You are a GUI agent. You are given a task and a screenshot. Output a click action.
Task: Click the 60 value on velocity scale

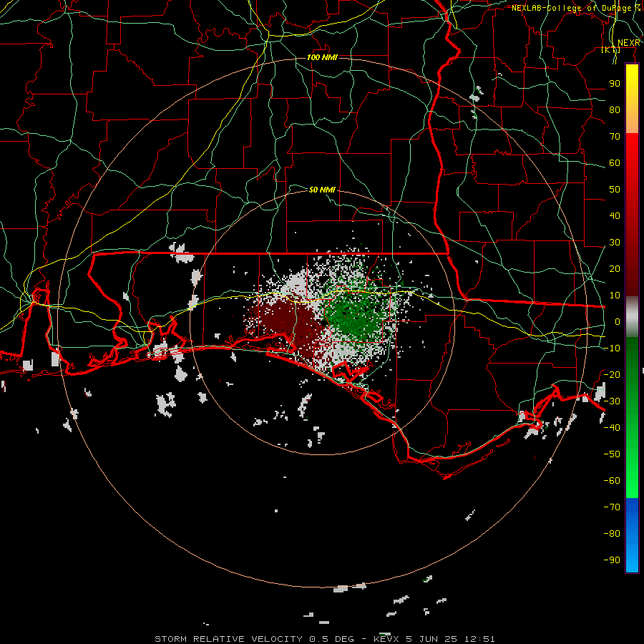coord(615,162)
